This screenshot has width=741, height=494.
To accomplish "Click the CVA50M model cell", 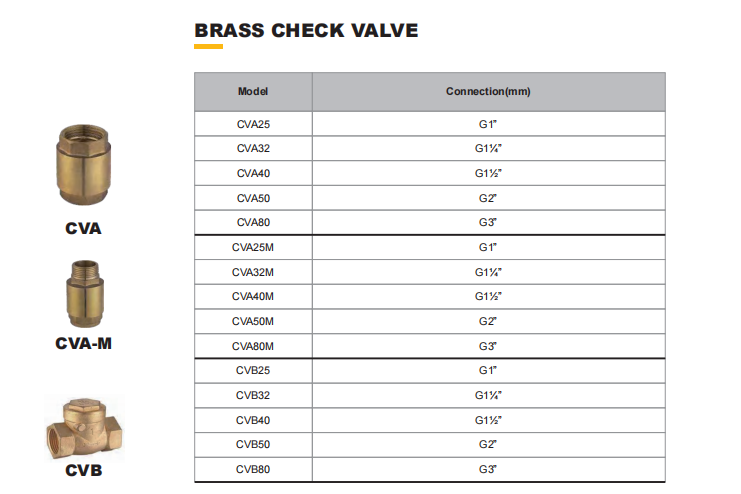I will (x=253, y=321).
